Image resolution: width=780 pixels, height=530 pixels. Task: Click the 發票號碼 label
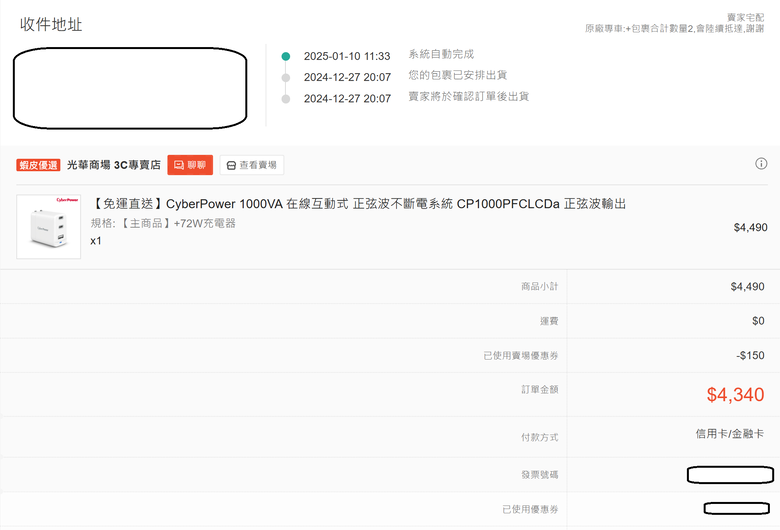click(x=539, y=475)
